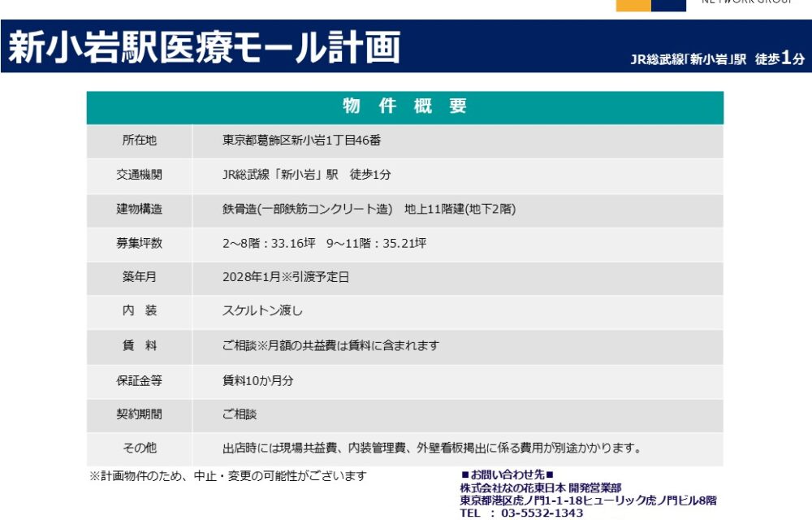Select the 賃料 row label
Screen dimensions: 812x520
pyautogui.click(x=139, y=345)
